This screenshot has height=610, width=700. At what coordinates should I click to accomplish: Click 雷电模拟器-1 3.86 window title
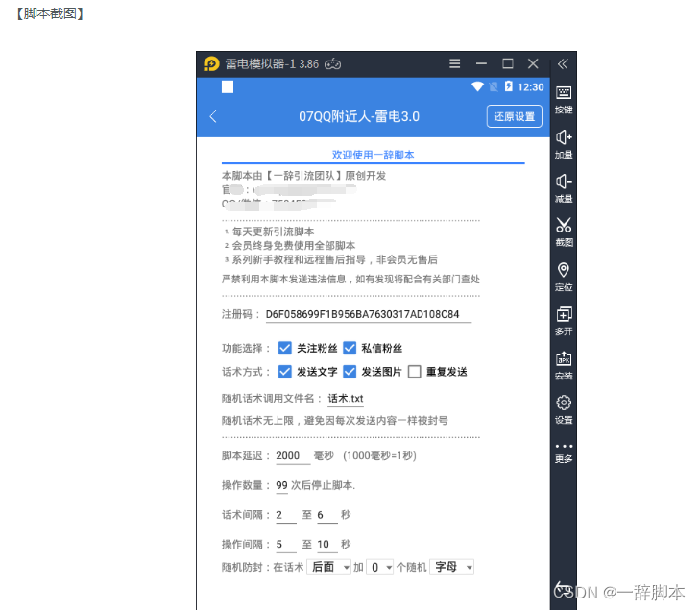272,64
